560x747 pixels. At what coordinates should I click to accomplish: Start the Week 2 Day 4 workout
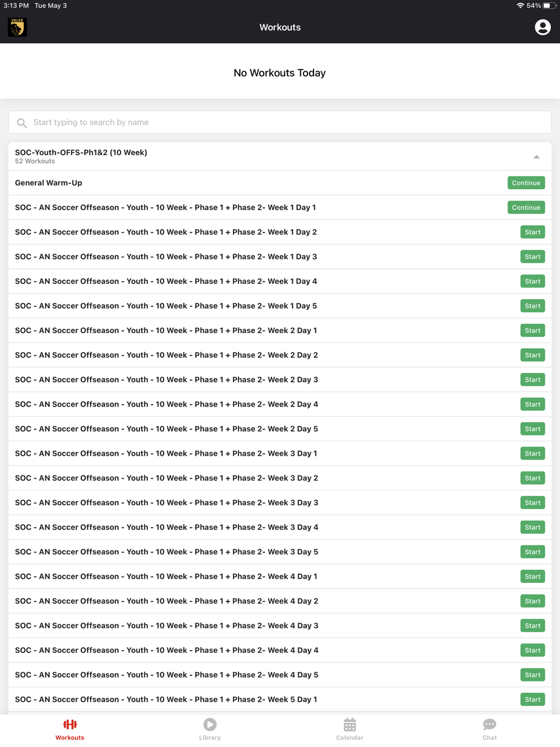pyautogui.click(x=533, y=404)
